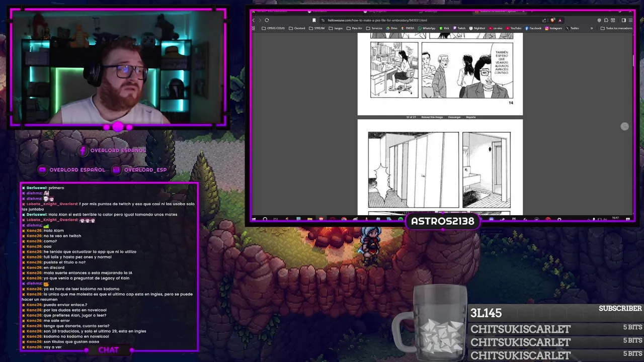Image resolution: width=644 pixels, height=362 pixels.
Task: Click the Reporte link under the page
Action: pos(470,117)
